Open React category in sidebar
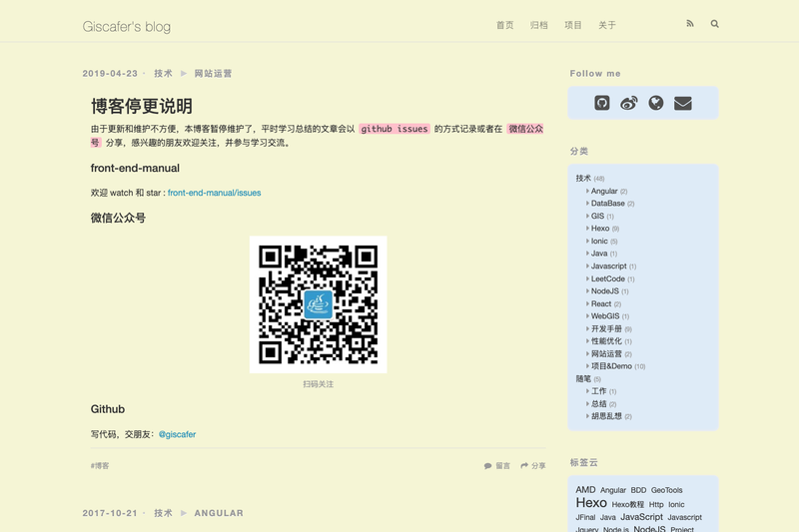 pos(601,303)
